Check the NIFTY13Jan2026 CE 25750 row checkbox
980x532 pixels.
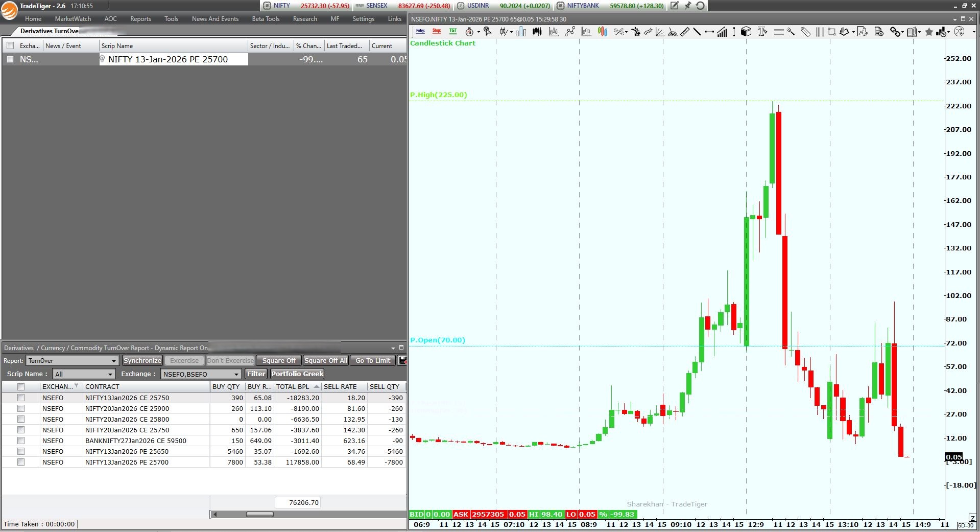click(21, 398)
